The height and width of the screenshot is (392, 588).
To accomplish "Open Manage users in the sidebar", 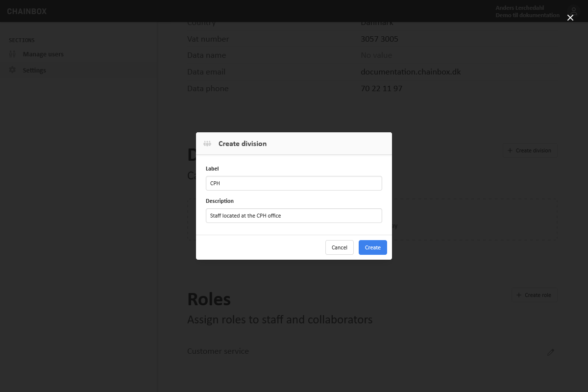I will [43, 54].
